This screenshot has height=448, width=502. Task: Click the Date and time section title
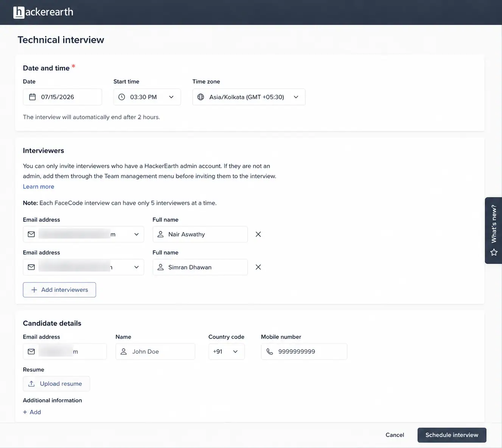coord(46,68)
